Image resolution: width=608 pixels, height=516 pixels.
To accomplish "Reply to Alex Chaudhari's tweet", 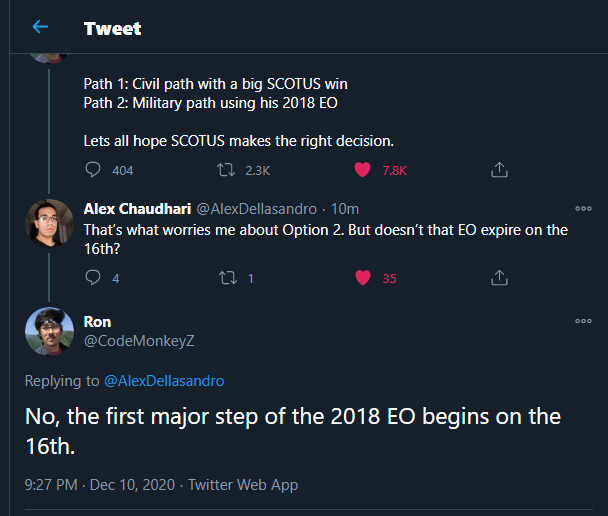I will click(94, 278).
